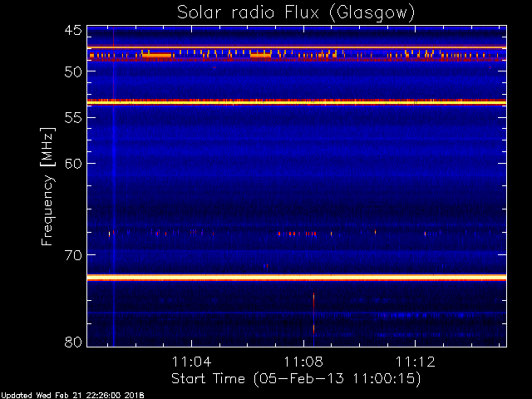The width and height of the screenshot is (532, 399).
Task: Select the 11:08 time tick label
Action: (303, 362)
